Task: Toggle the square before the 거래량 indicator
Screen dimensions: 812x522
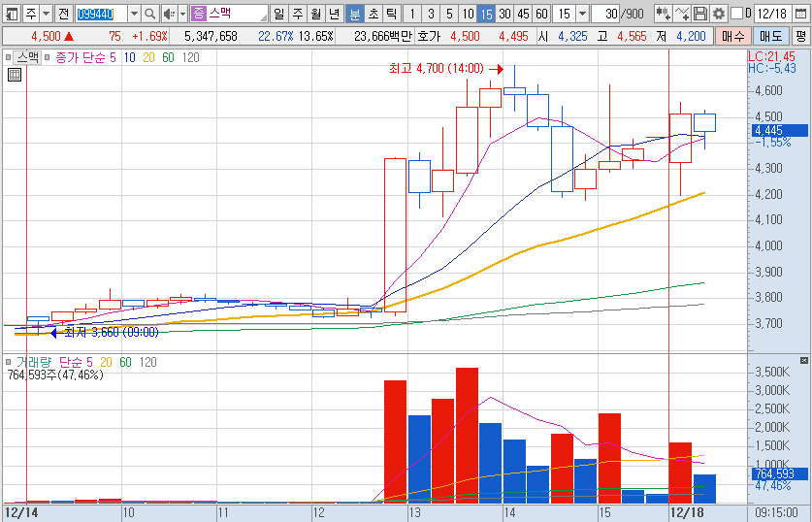Action: click(x=9, y=362)
